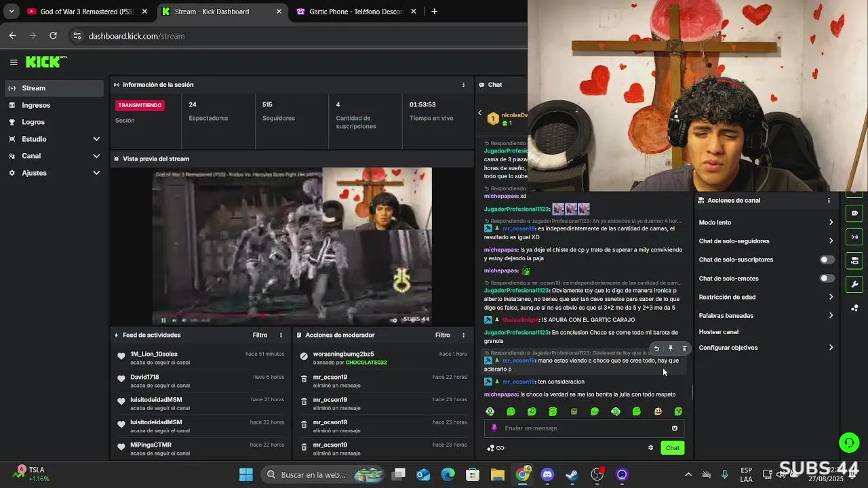The height and width of the screenshot is (488, 868).
Task: Pin the hovered chat message
Action: click(671, 348)
